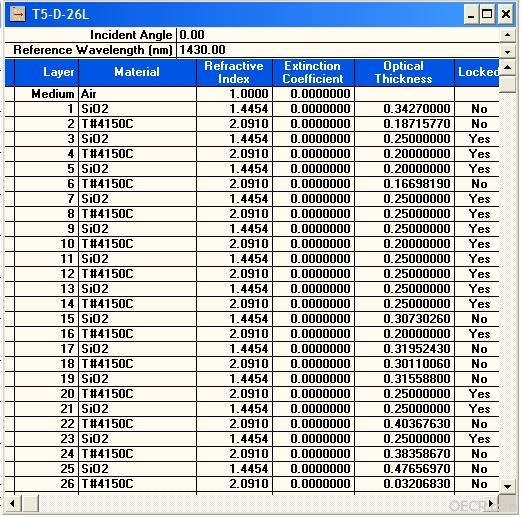This screenshot has width=522, height=517.
Task: Toggle Locked value for layer 15
Action: (x=477, y=319)
